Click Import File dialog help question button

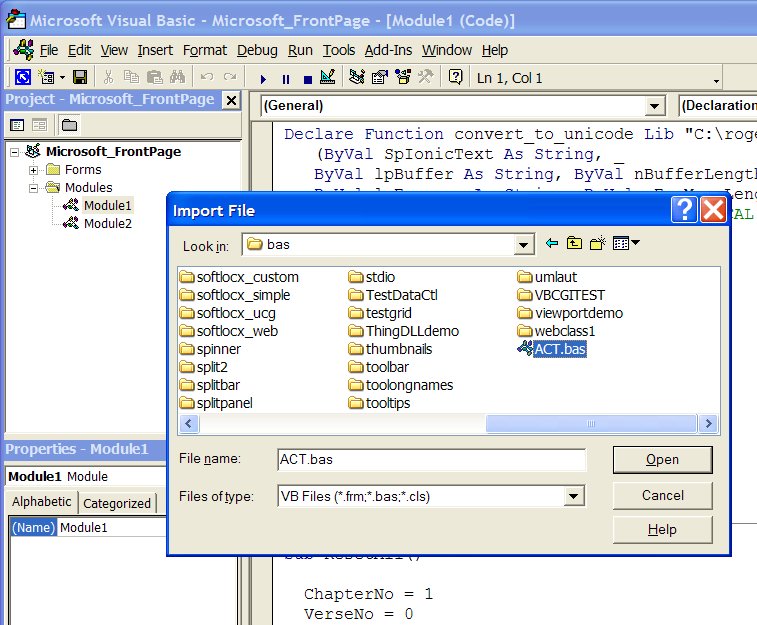coord(684,210)
